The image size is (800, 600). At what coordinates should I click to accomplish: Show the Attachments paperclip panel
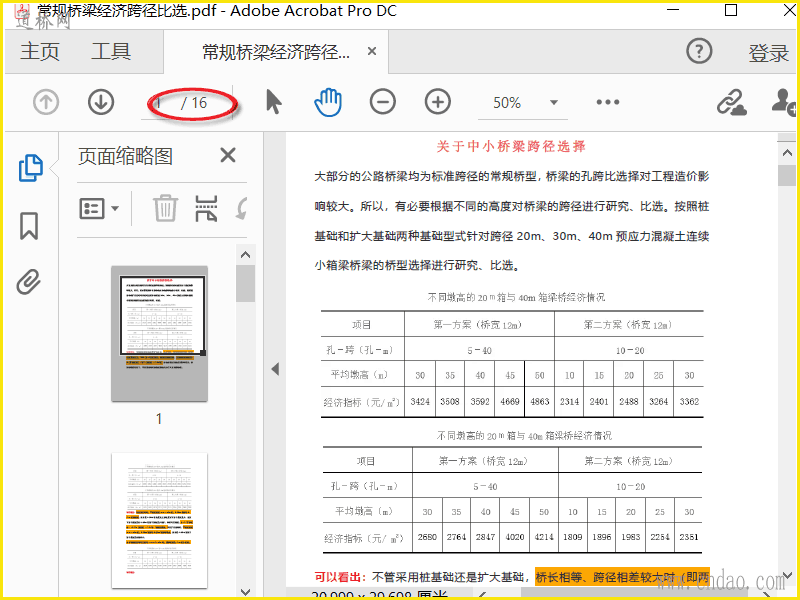29,282
